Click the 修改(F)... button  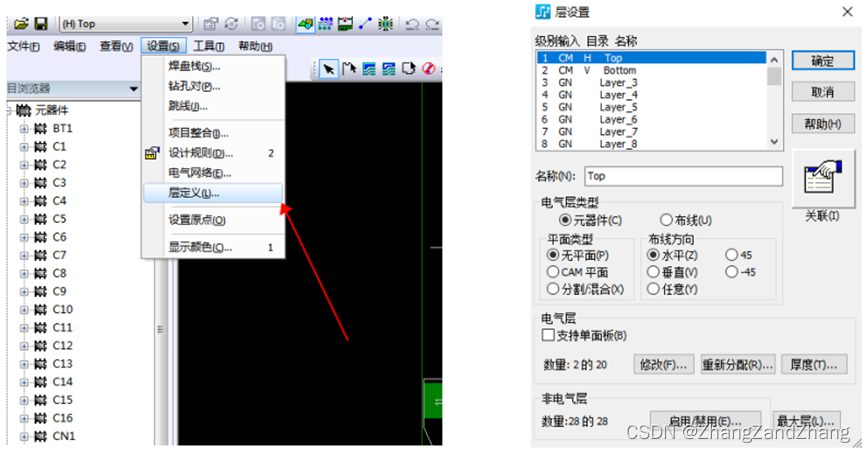point(663,365)
